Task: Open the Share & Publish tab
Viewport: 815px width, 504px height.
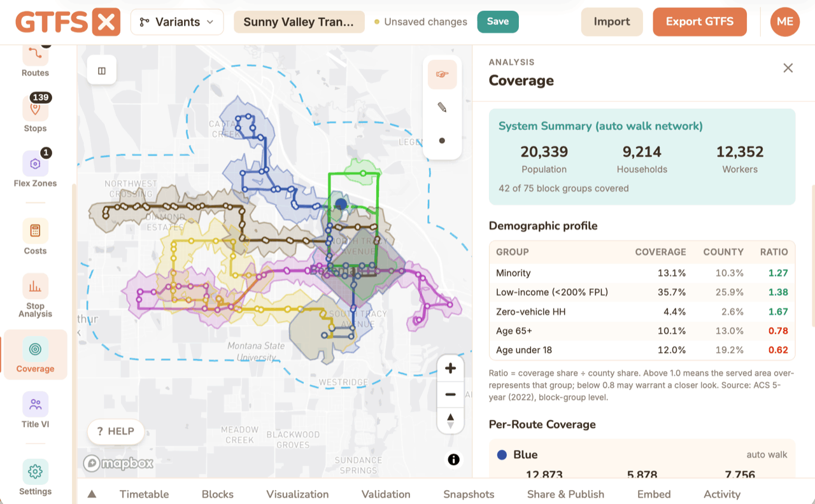Action: coord(565,494)
